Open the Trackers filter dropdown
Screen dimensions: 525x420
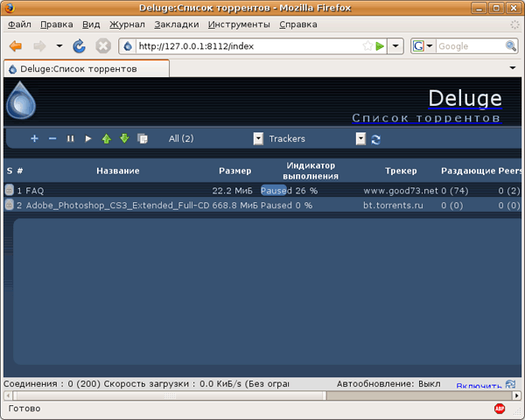coord(360,138)
